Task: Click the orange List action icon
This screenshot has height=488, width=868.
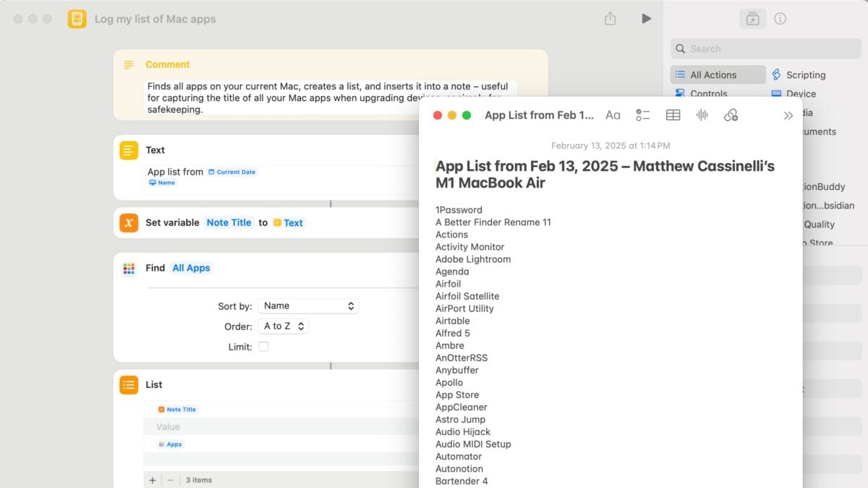Action: (x=129, y=384)
